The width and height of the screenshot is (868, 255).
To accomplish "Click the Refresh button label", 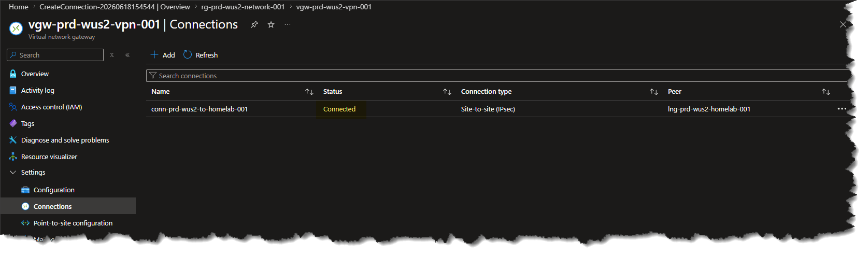I will point(207,55).
